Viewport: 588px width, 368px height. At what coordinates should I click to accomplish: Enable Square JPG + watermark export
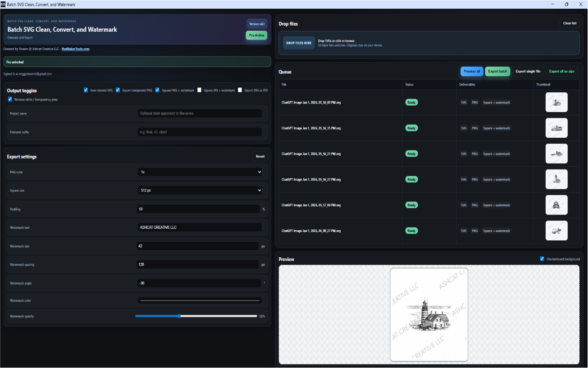point(200,90)
